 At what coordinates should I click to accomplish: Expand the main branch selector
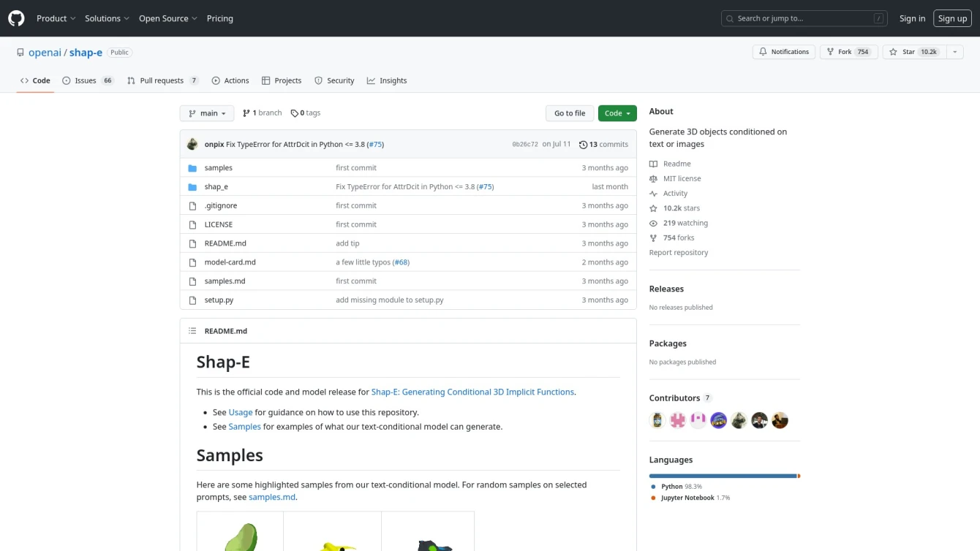[x=207, y=113]
